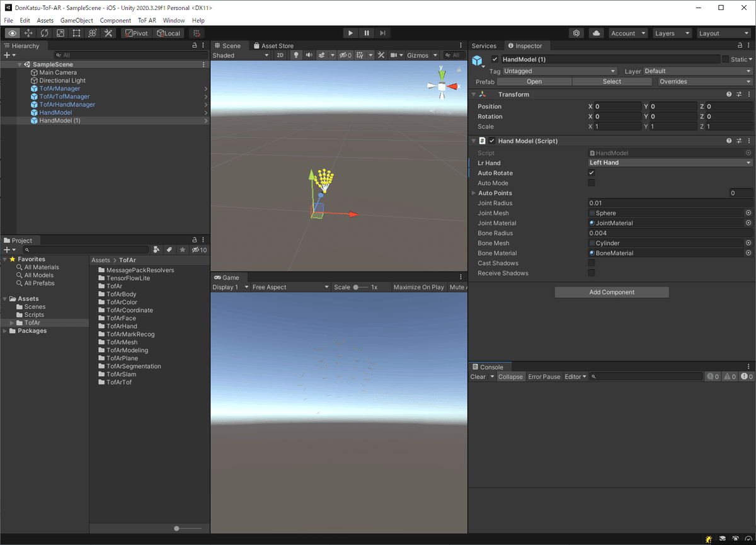756x545 pixels.
Task: Open Unity Collaborate icon
Action: (576, 33)
